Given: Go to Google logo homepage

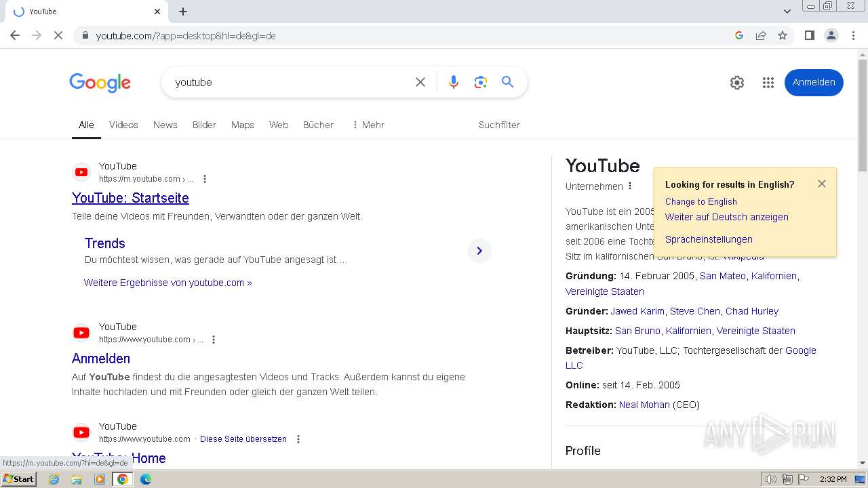Looking at the screenshot, I should (x=100, y=83).
